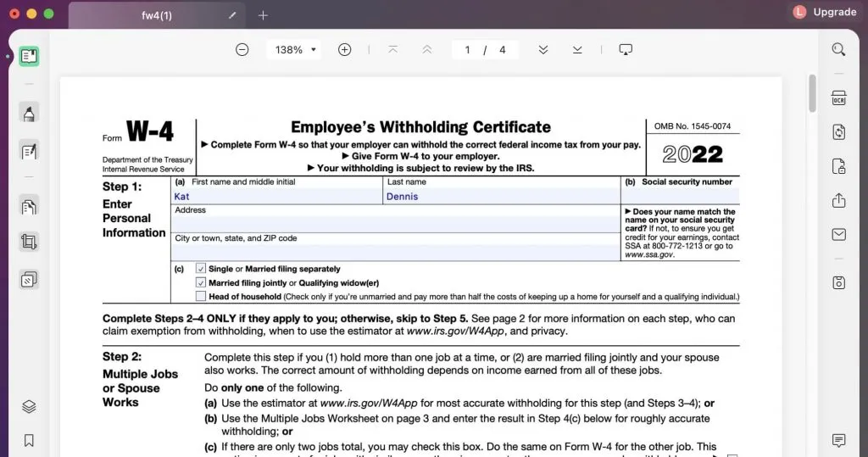Open the 138% zoom level dropdown
The width and height of the screenshot is (868, 457).
[x=294, y=50]
